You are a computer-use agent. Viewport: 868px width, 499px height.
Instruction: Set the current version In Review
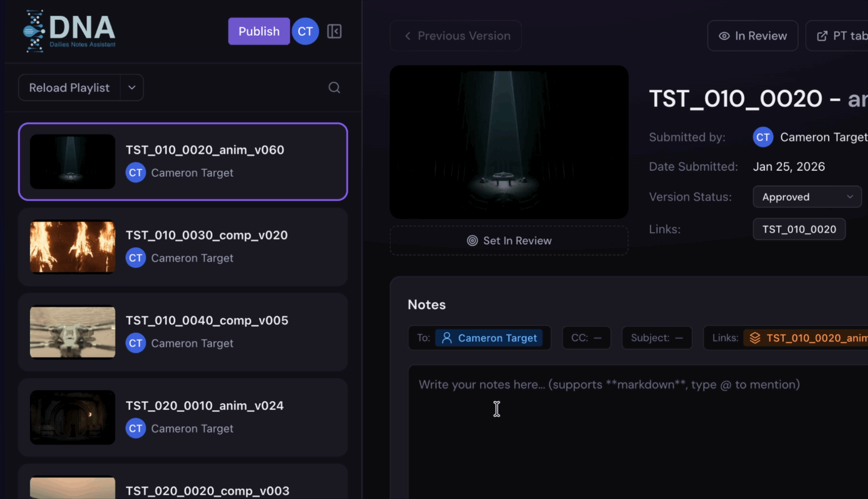(x=509, y=241)
